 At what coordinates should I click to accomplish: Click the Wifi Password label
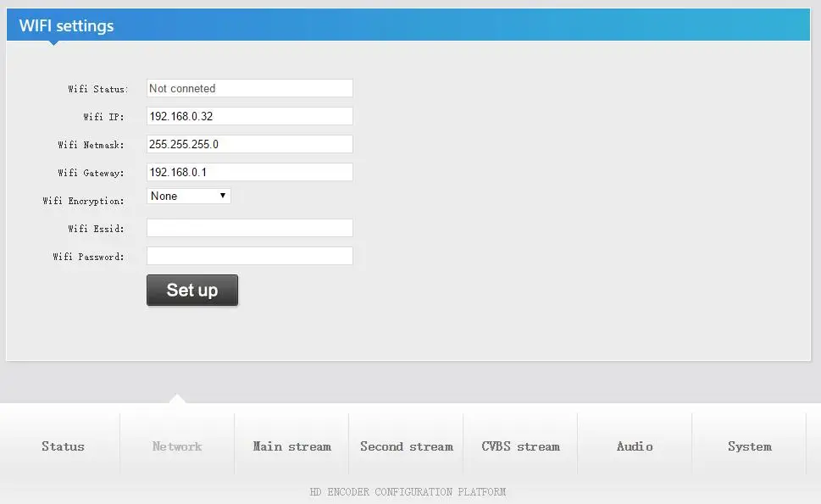[88, 257]
